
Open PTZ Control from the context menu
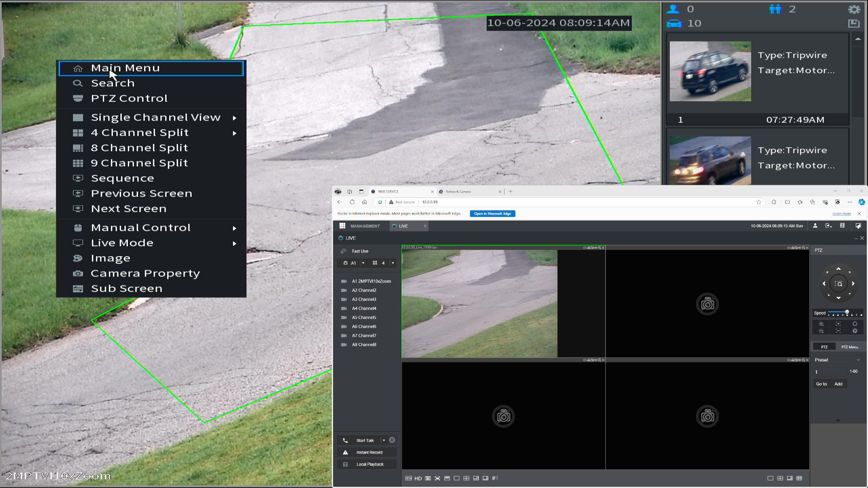[151, 99]
